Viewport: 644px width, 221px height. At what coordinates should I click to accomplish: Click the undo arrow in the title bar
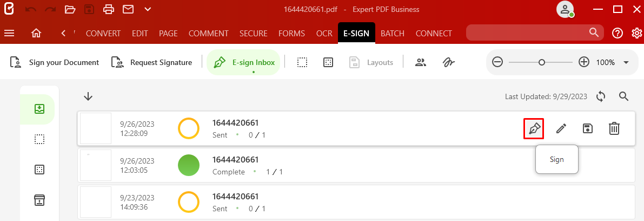click(31, 9)
